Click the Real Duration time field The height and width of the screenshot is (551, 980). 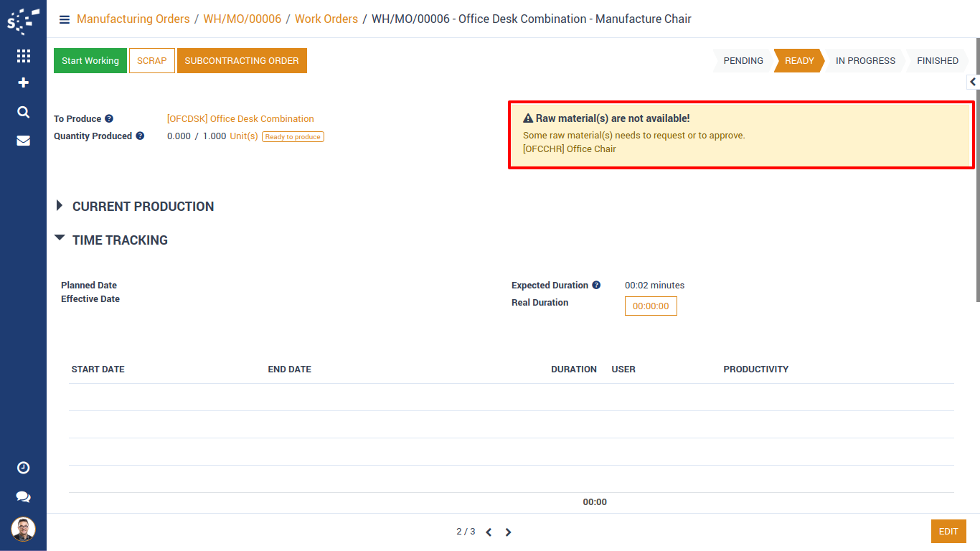(x=650, y=306)
